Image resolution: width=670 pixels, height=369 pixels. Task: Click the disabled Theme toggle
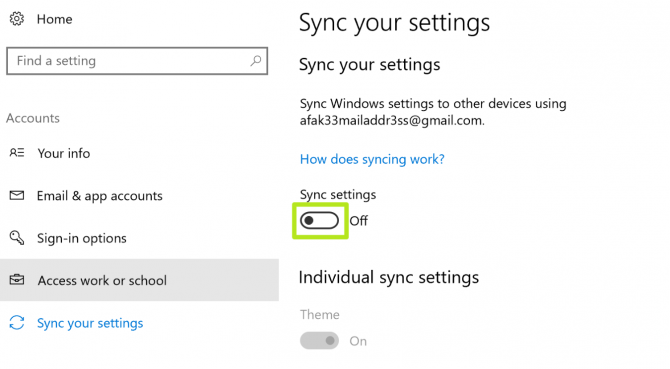click(320, 341)
